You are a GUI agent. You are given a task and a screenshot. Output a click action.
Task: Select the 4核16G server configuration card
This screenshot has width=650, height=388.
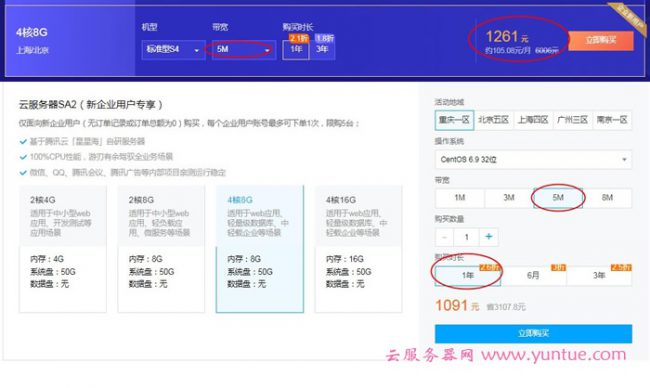[x=358, y=249]
